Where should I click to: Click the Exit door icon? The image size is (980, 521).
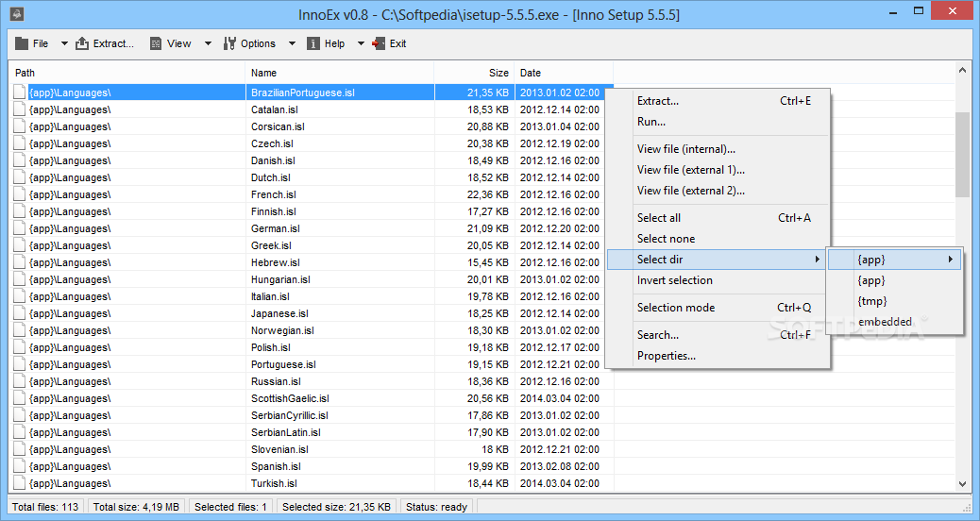(379, 43)
